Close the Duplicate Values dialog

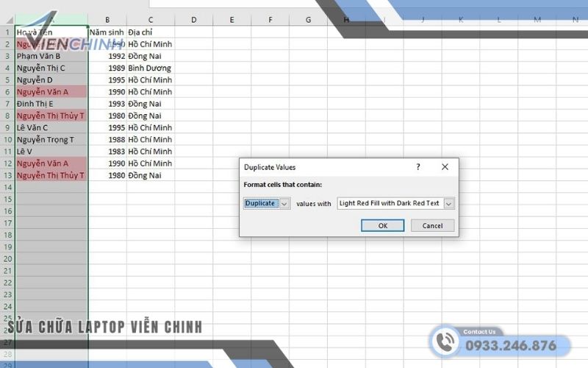[445, 167]
